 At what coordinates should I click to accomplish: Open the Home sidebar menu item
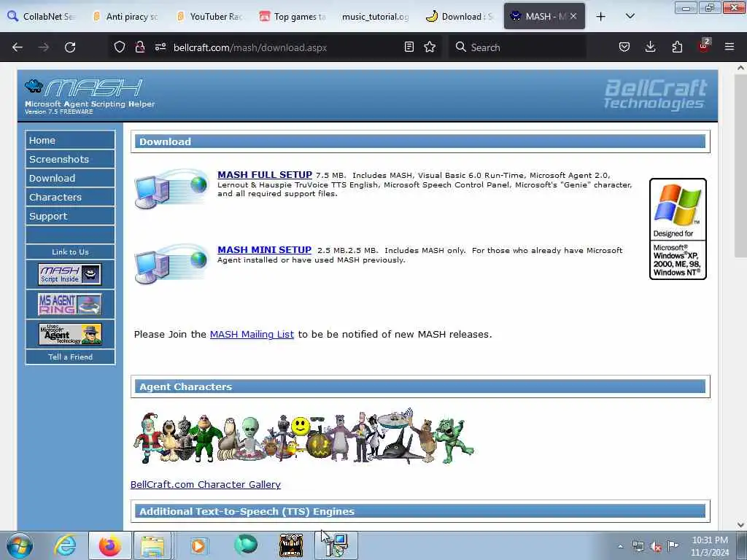pyautogui.click(x=70, y=141)
